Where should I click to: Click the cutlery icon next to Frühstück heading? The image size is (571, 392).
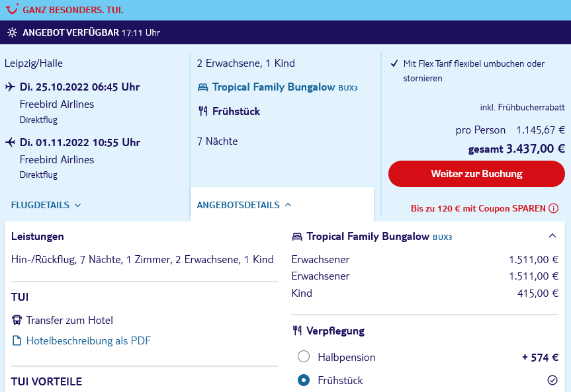203,111
